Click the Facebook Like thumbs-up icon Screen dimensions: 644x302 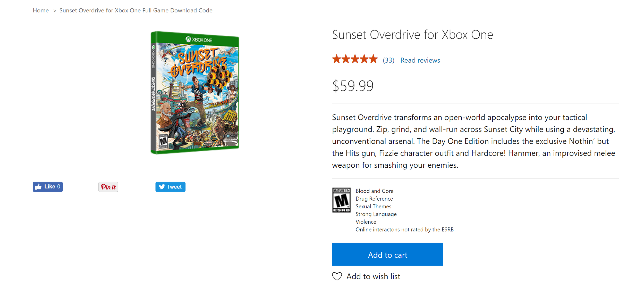[39, 187]
